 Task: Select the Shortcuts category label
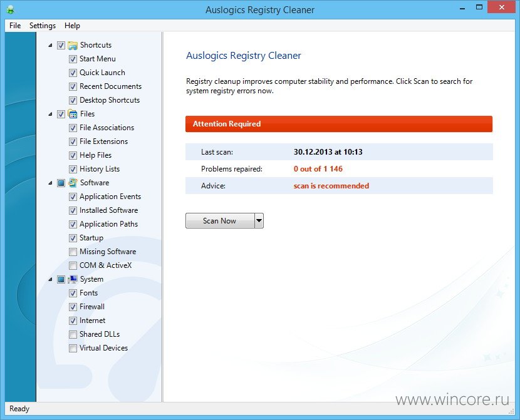tap(96, 45)
